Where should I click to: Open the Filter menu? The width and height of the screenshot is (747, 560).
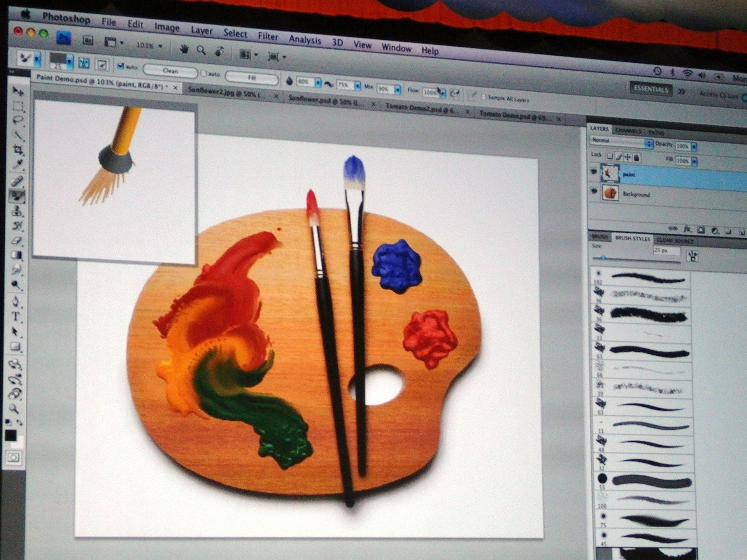coord(268,37)
